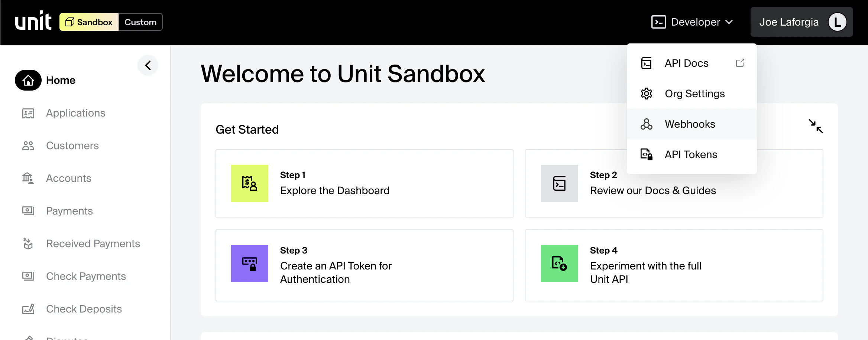This screenshot has width=868, height=340.
Task: Open the Received Payments icon
Action: (28, 243)
